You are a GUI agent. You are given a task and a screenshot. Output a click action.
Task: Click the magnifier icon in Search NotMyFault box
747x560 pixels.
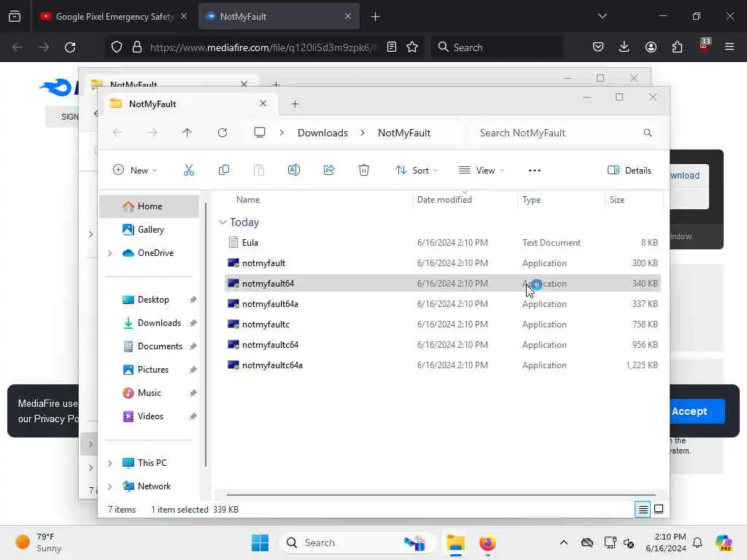pos(648,133)
